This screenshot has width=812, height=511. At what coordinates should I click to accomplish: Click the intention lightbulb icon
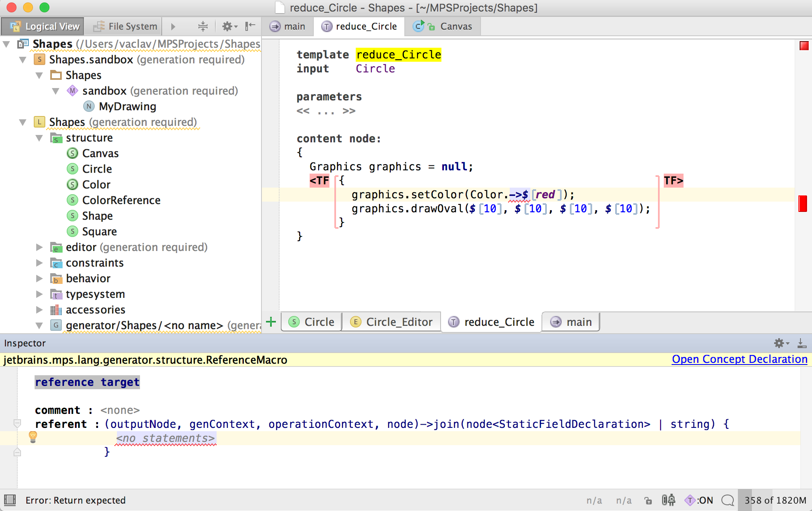click(33, 437)
